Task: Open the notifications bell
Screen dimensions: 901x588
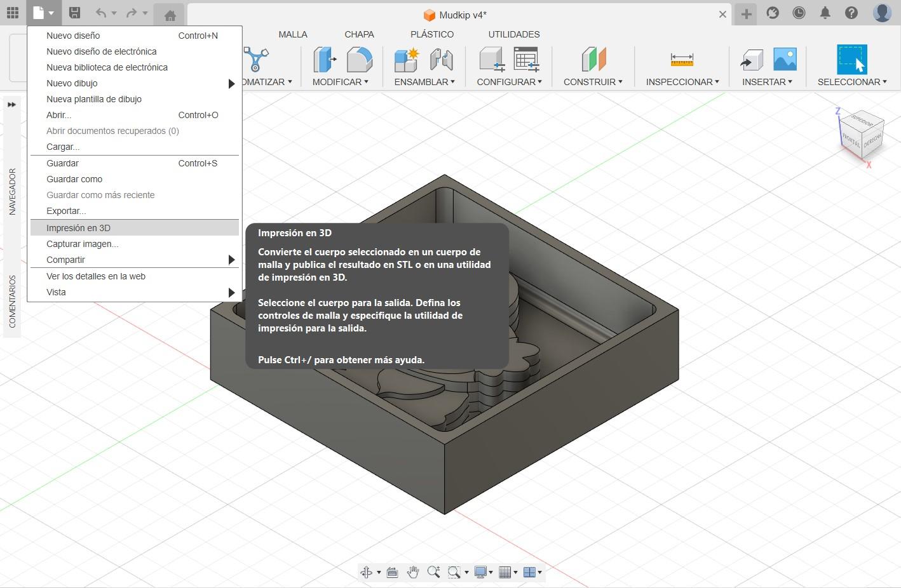Action: coord(825,13)
